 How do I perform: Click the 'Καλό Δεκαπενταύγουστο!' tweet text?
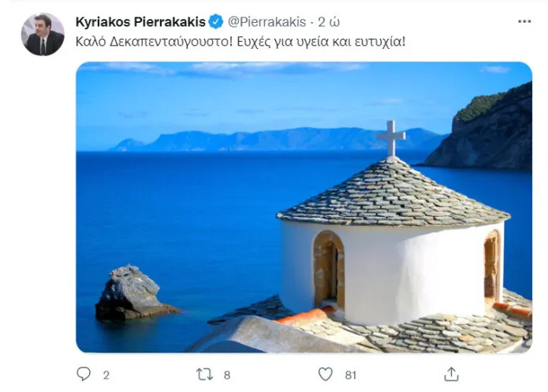coord(154,42)
